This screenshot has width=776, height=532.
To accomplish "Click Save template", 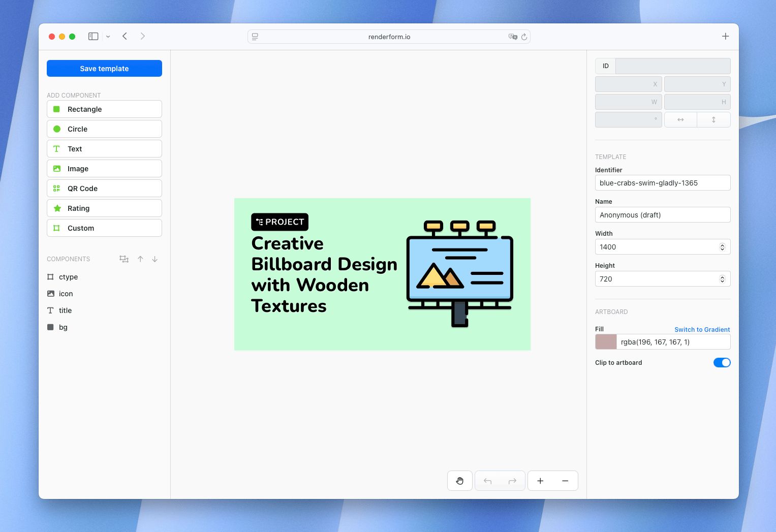I will [x=104, y=68].
